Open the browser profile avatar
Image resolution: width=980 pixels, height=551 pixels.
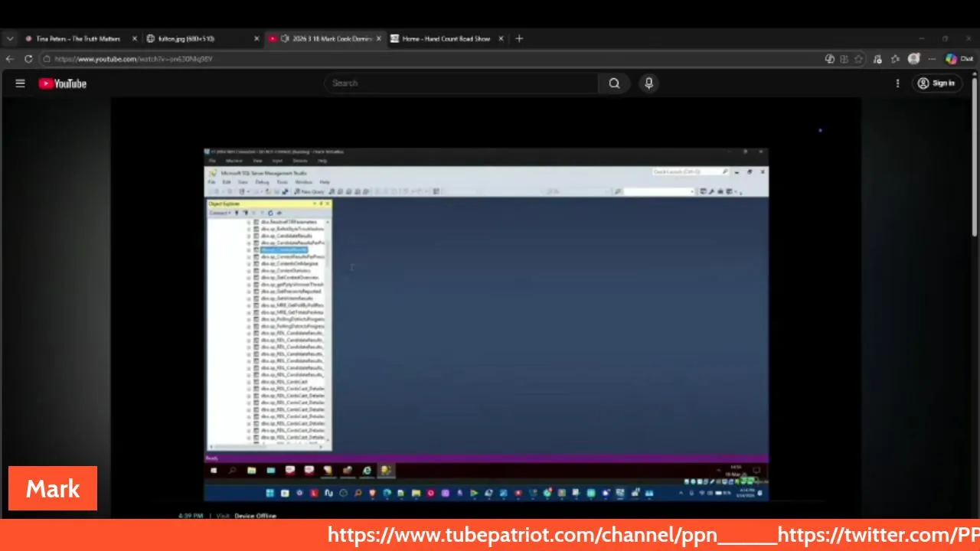point(913,59)
